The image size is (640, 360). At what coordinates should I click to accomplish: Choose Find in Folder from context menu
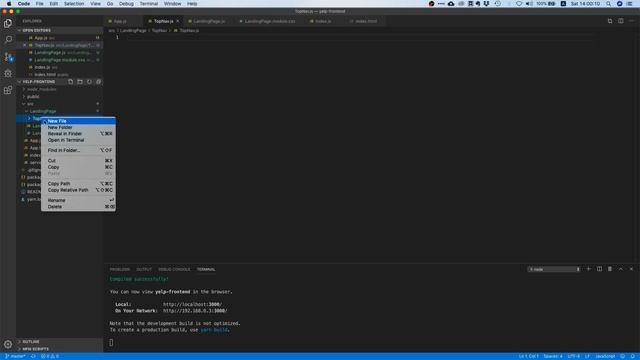78,150
